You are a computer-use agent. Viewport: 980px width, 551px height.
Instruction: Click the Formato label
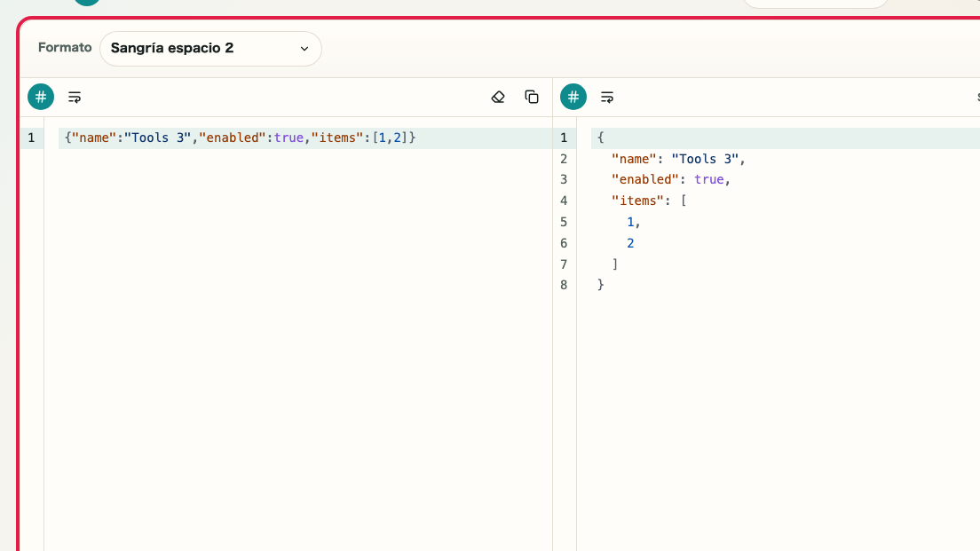tap(65, 48)
